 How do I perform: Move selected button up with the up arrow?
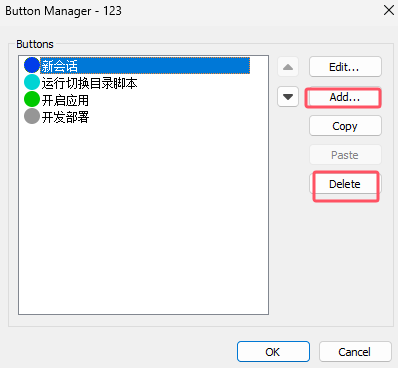(288, 67)
